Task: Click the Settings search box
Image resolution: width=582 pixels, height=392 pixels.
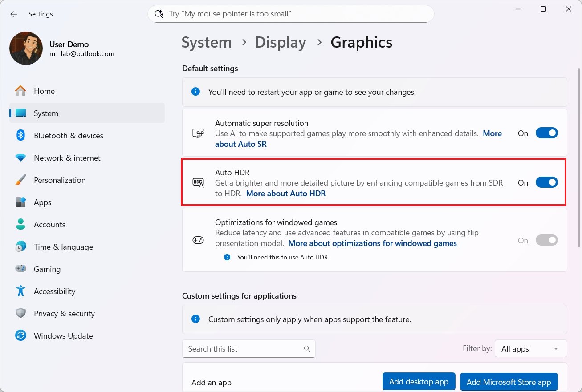Action: [291, 14]
